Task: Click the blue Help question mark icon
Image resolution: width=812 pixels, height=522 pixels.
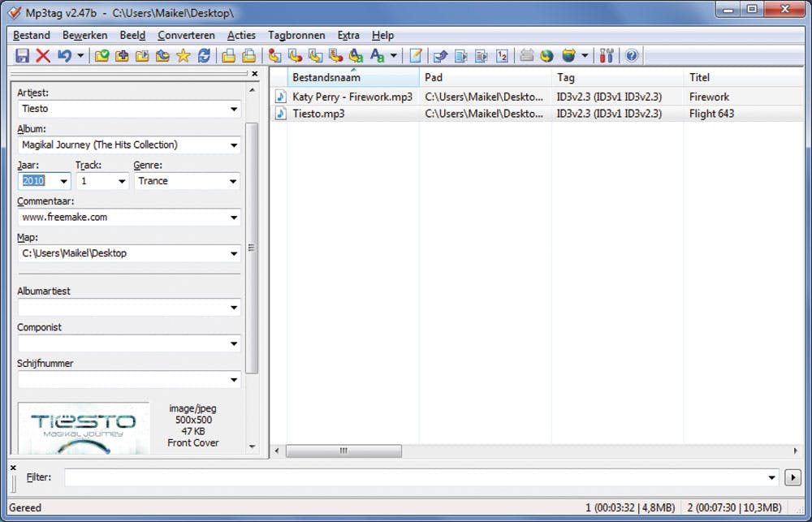Action: click(x=631, y=55)
